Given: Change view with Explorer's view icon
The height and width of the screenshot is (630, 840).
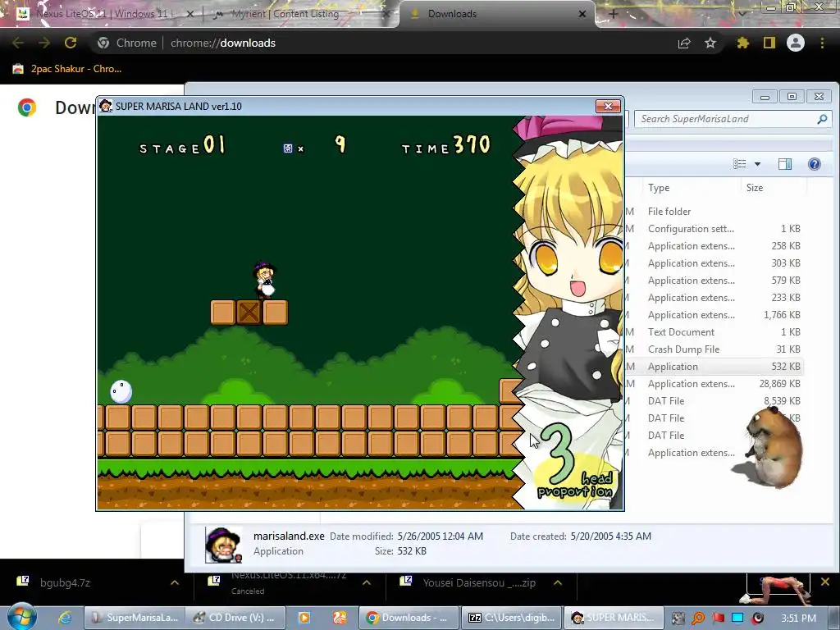Looking at the screenshot, I should pos(740,164).
